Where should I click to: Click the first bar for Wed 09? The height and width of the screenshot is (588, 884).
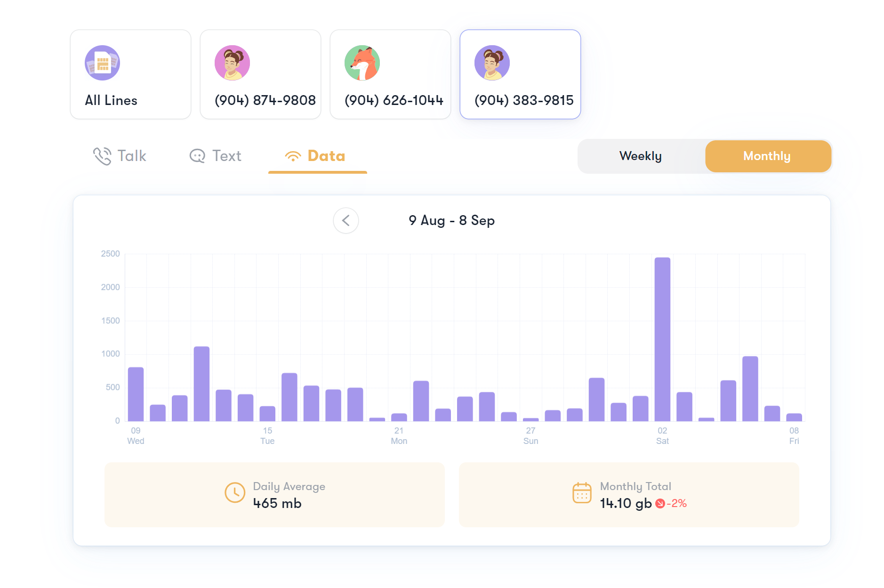tap(136, 394)
